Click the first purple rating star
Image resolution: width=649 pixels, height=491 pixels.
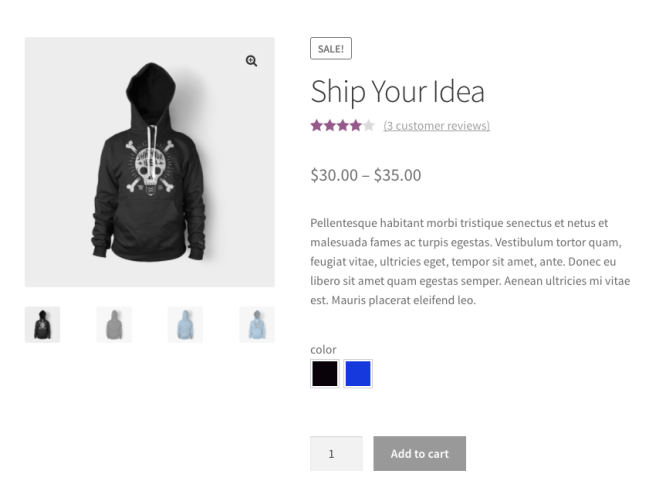pyautogui.click(x=316, y=126)
